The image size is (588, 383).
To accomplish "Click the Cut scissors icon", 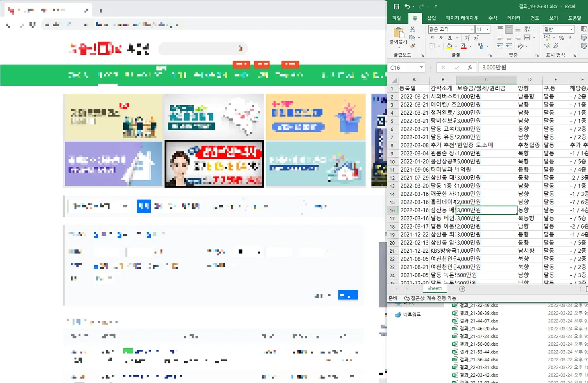I will click(412, 29).
